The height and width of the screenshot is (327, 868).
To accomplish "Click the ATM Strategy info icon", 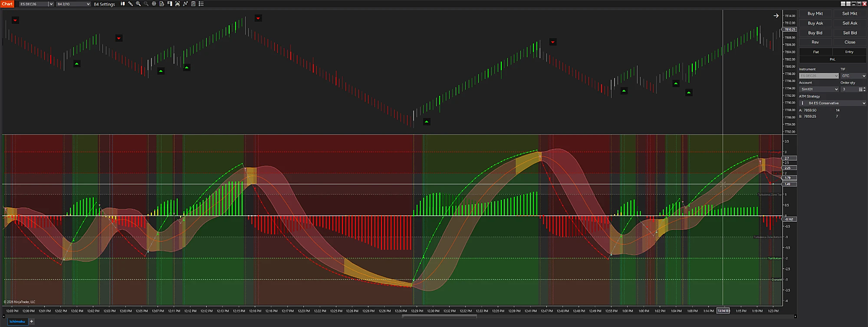I will (802, 103).
